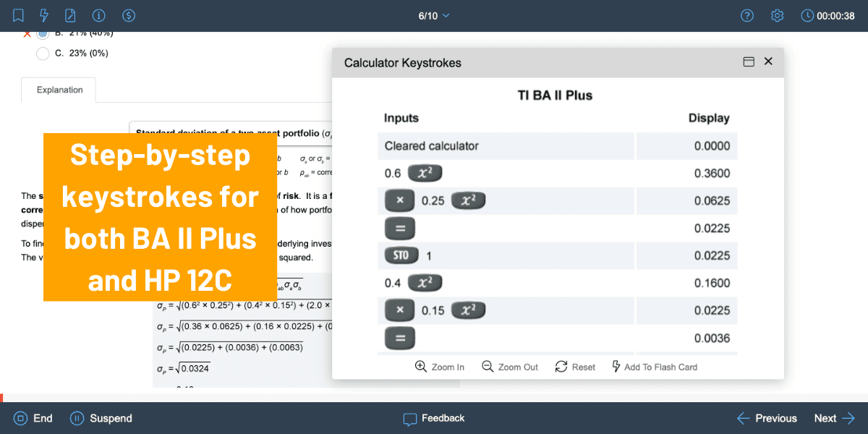Open the notes document icon in top bar
Image resolution: width=868 pixels, height=434 pixels.
pyautogui.click(x=71, y=15)
